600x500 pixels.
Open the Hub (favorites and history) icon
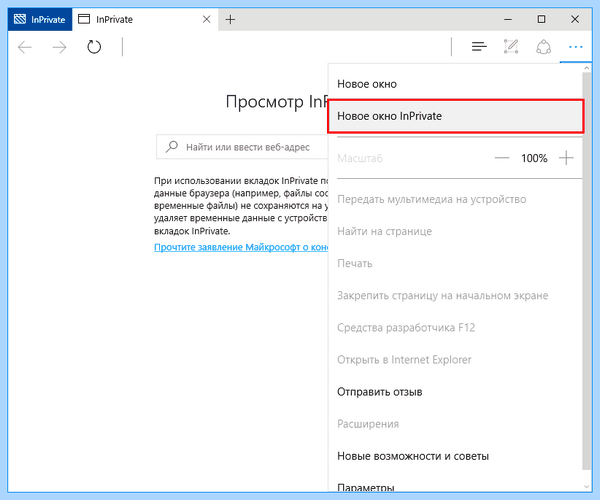tap(479, 47)
